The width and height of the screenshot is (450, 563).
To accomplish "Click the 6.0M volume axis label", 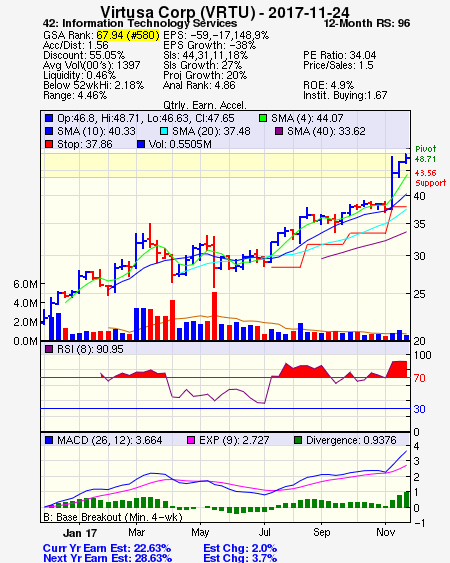I will (25, 284).
